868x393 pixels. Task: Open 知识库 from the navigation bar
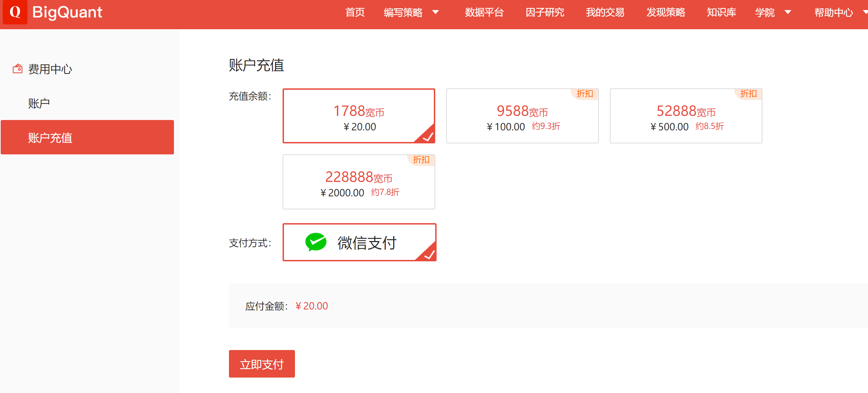coord(721,12)
